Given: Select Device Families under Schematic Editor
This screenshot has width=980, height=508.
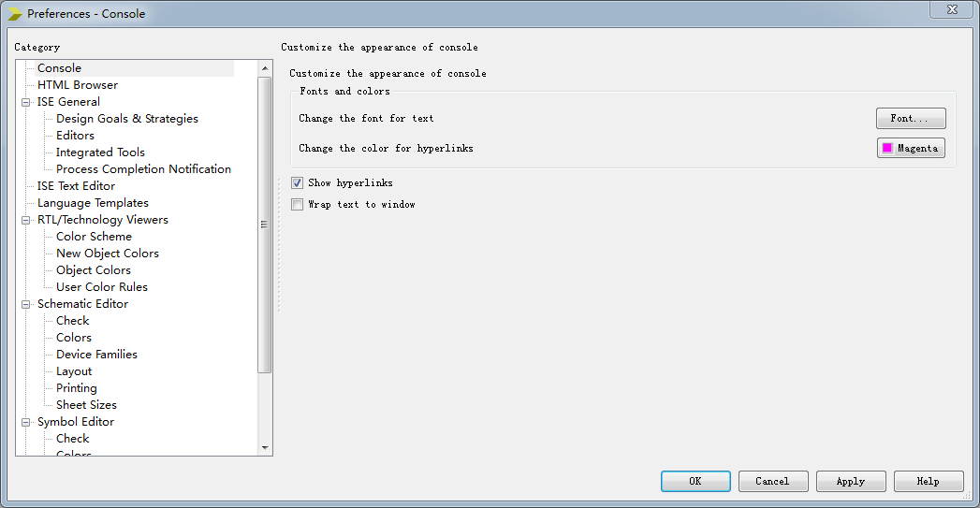Looking at the screenshot, I should pos(96,355).
